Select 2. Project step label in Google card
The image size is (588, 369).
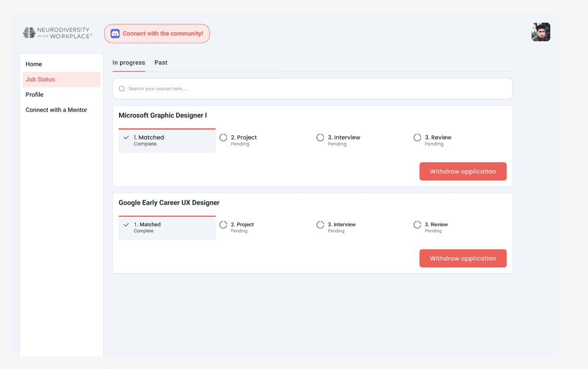pyautogui.click(x=242, y=225)
